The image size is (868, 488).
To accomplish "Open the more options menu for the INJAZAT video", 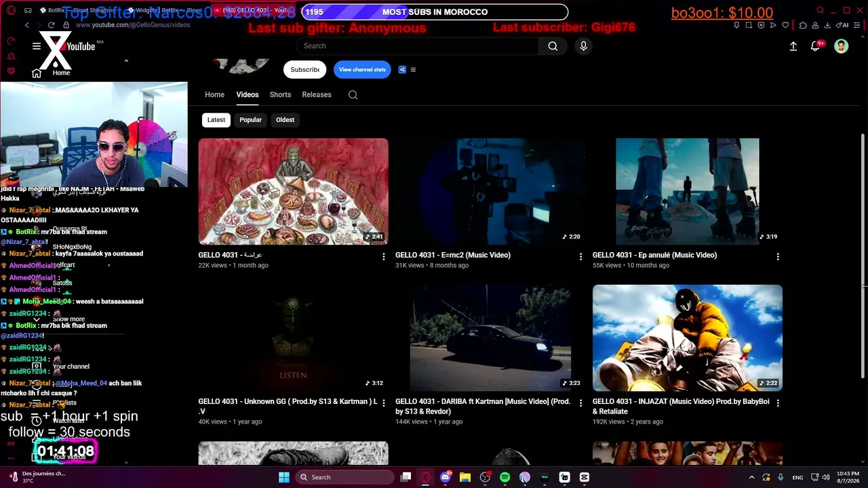I will tap(778, 403).
